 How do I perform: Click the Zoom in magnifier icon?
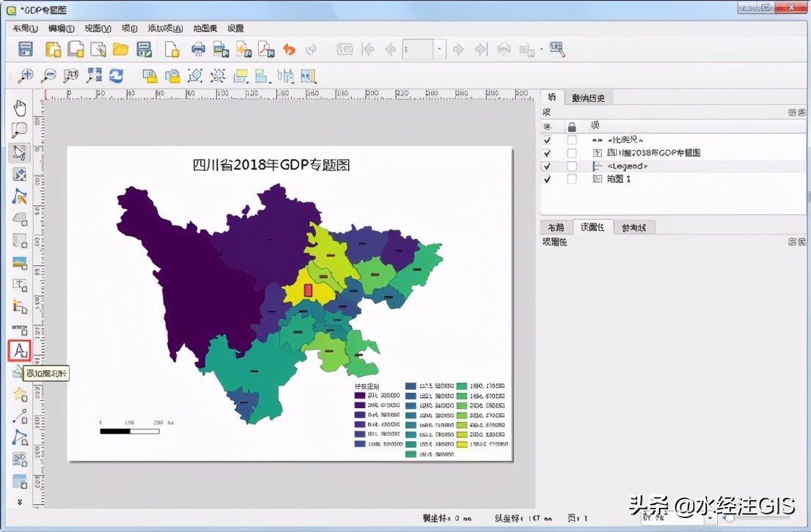click(26, 76)
